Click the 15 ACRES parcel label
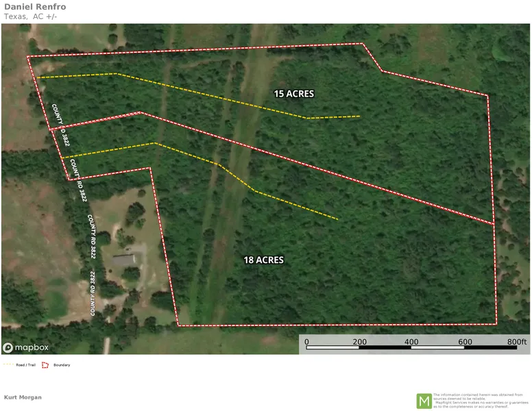Image resolution: width=532 pixels, height=411 pixels. pyautogui.click(x=293, y=93)
